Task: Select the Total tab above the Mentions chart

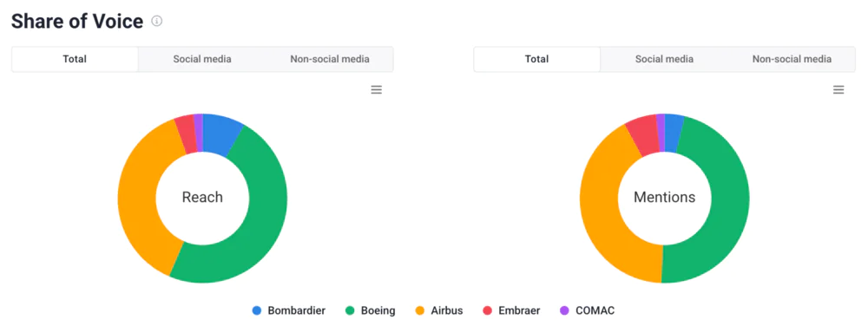Action: [537, 59]
